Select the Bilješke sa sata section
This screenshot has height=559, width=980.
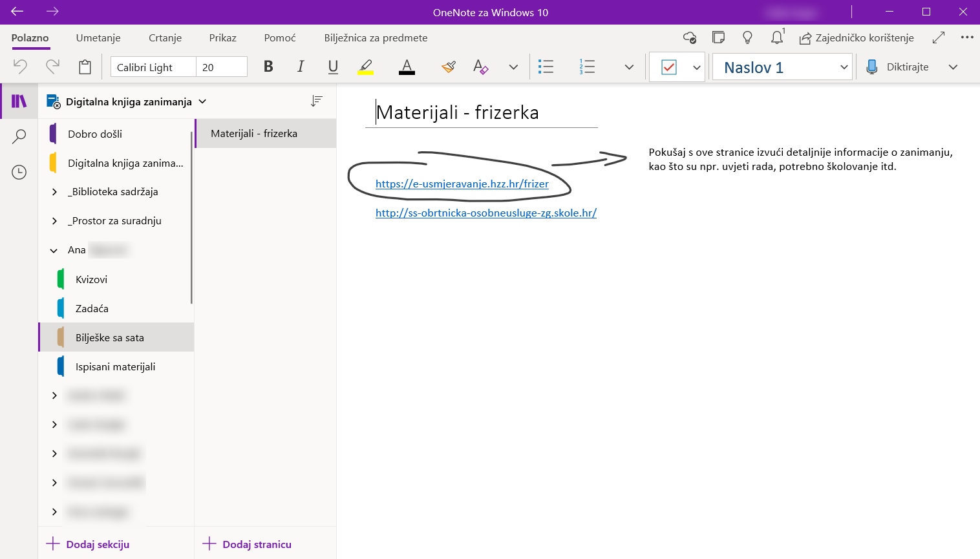116,337
